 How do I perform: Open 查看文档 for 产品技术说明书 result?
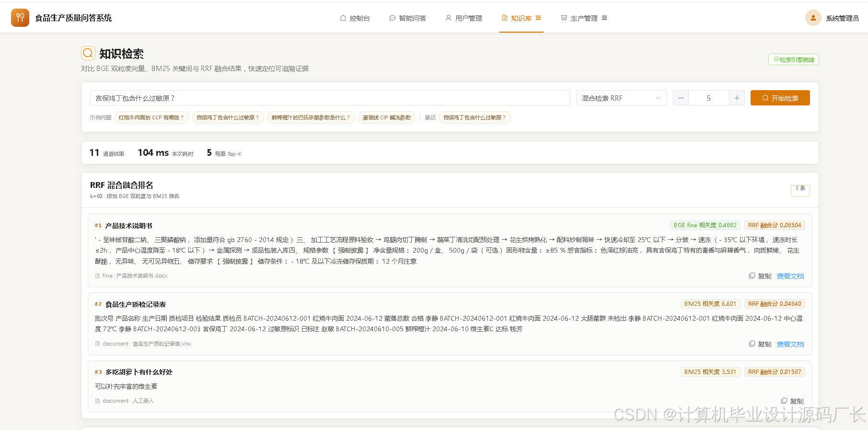790,276
